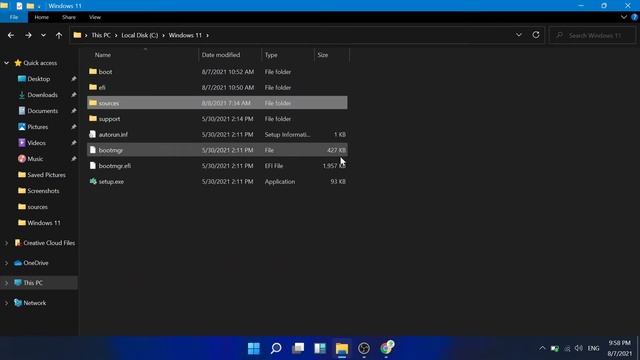This screenshot has height=360, width=640.
Task: Open the clock and date flyout
Action: (619, 348)
